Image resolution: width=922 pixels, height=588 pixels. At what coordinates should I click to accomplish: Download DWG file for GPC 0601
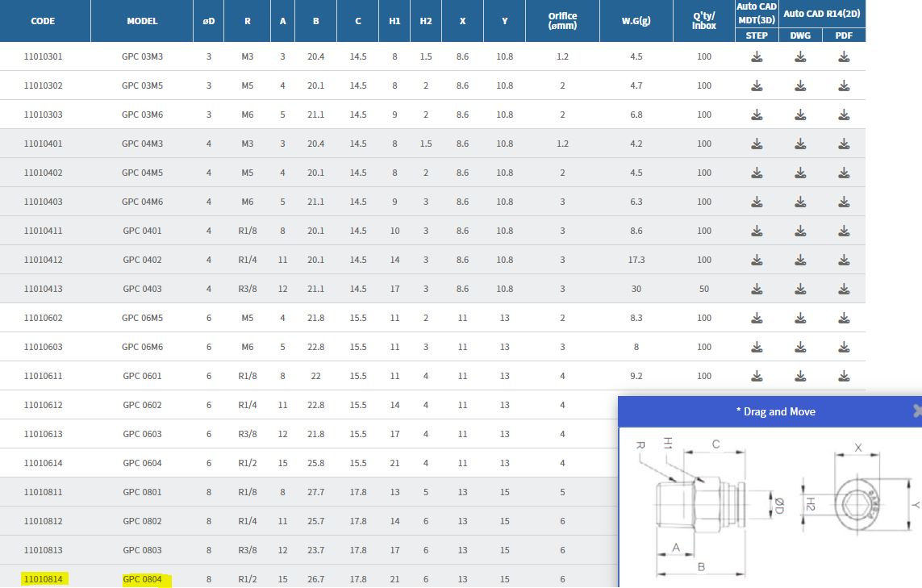point(800,376)
